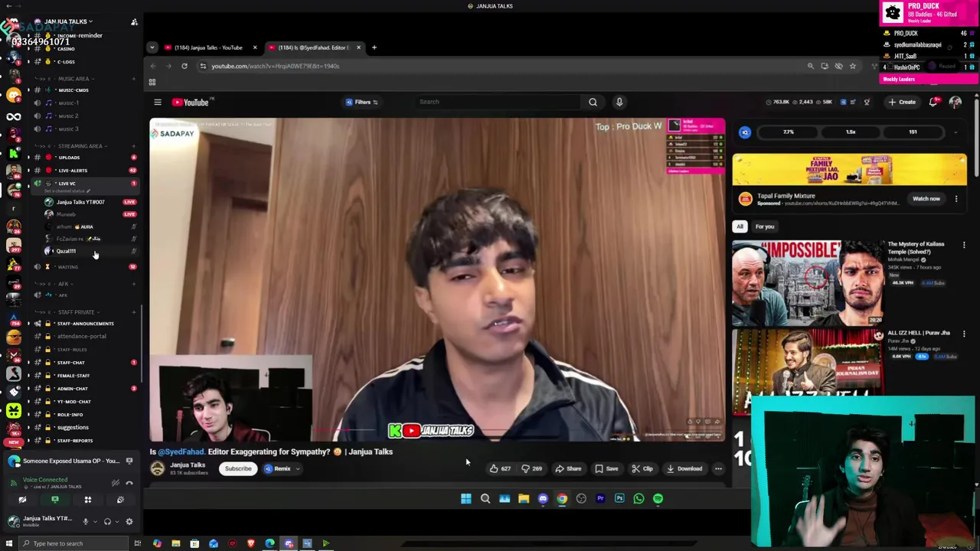Click the Clip button
The height and width of the screenshot is (551, 980).
click(642, 468)
